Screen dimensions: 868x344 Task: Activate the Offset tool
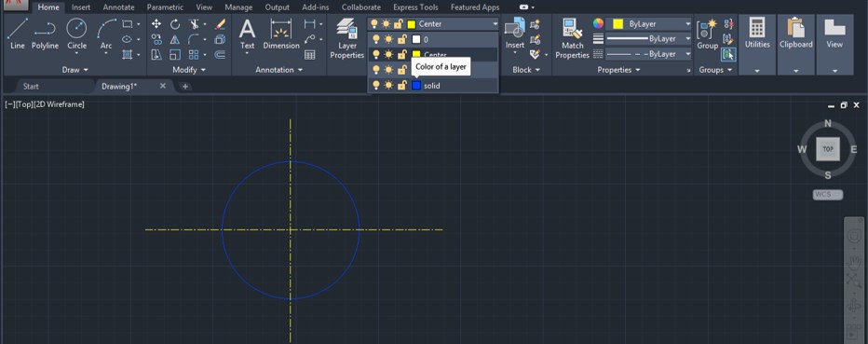[x=221, y=54]
